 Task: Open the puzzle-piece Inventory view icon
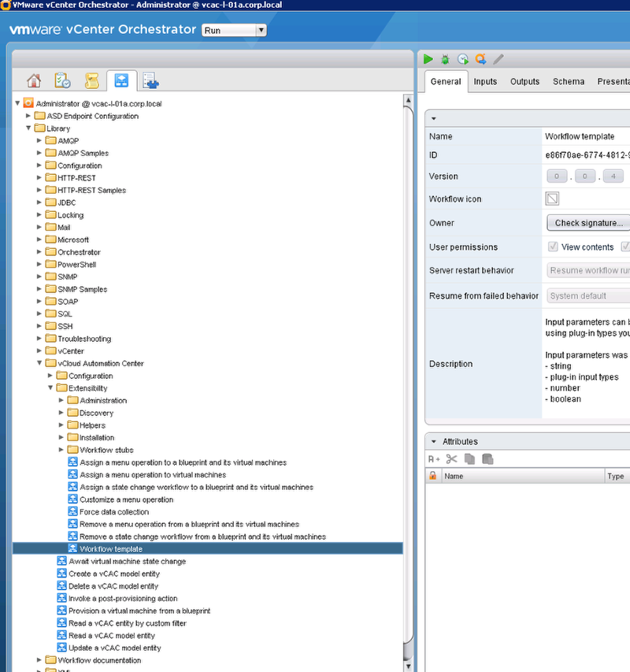[x=150, y=80]
